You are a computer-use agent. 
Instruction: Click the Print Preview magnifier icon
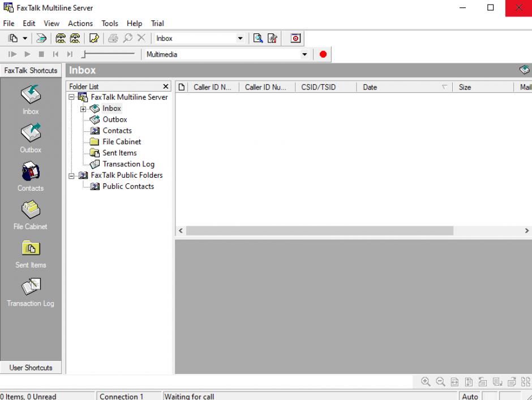click(258, 38)
